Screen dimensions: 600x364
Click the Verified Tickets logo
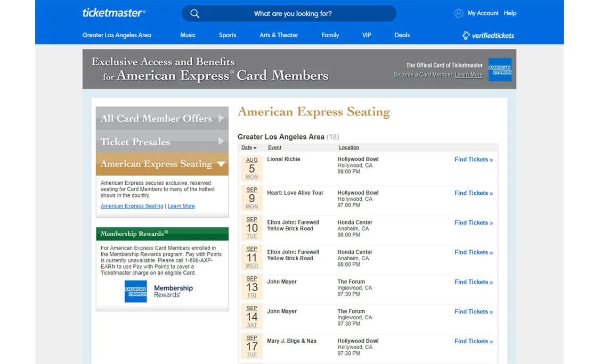click(488, 36)
